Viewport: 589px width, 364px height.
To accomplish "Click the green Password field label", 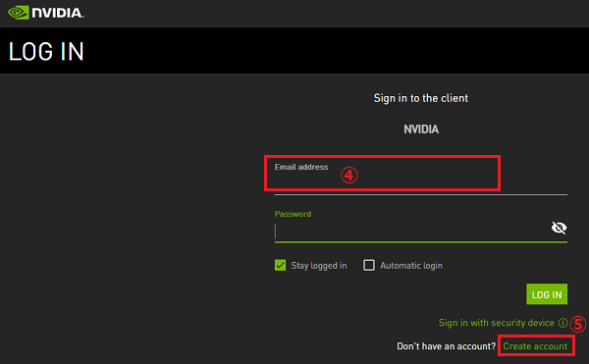I will point(293,214).
